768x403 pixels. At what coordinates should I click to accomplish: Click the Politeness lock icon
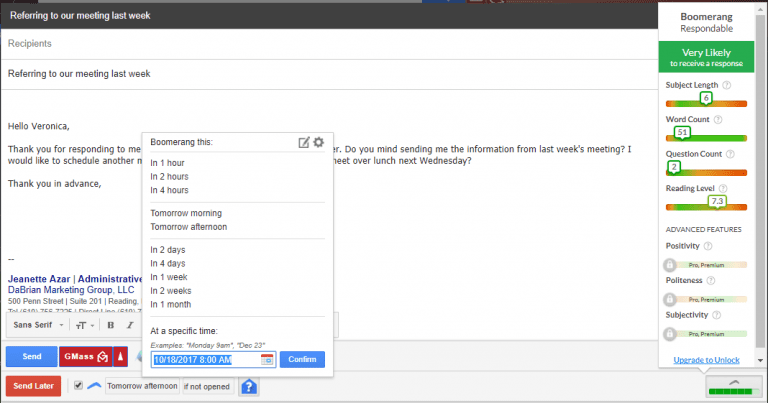pos(670,299)
